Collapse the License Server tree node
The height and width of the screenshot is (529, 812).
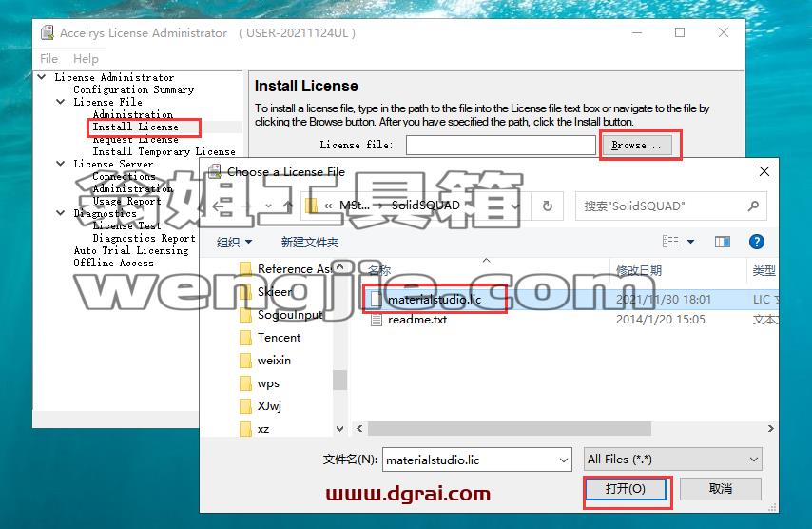pyautogui.click(x=61, y=164)
